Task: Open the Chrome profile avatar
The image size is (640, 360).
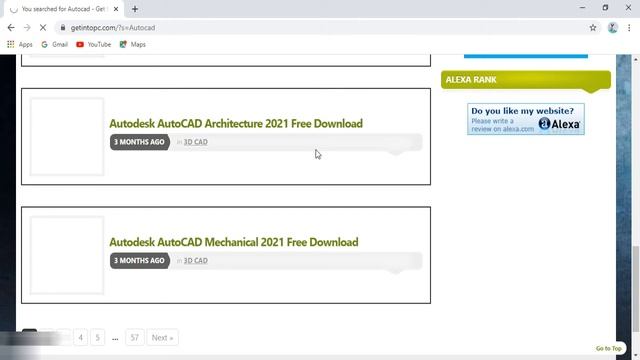Action: (x=612, y=28)
